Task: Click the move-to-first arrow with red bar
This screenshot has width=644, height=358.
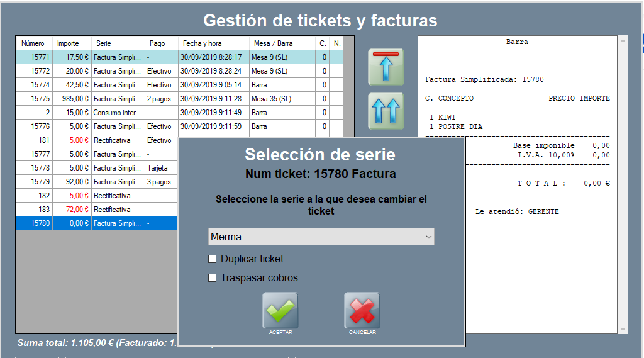Action: (386, 67)
